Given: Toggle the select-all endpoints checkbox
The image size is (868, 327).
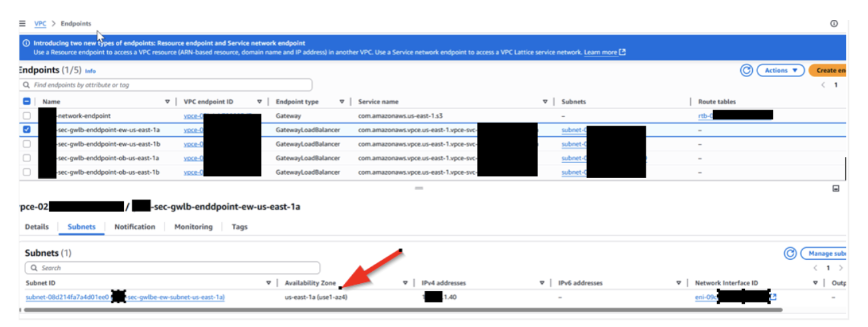Looking at the screenshot, I should [27, 102].
